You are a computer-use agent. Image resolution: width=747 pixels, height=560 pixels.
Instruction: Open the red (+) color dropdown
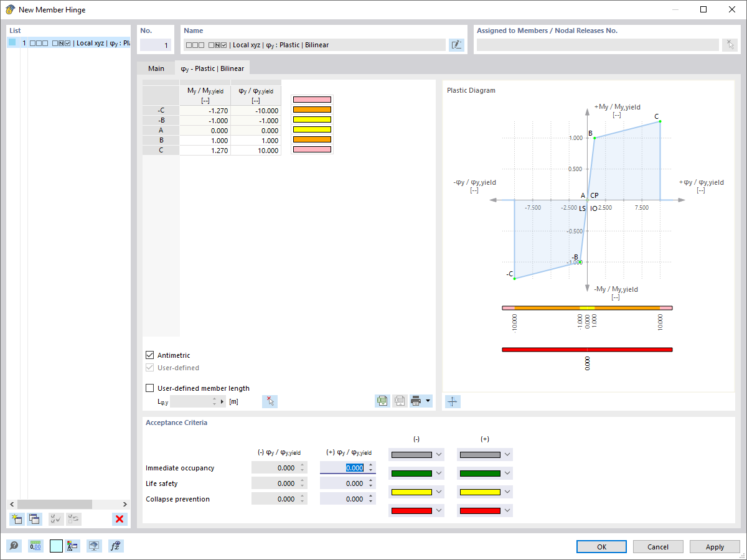pos(507,511)
